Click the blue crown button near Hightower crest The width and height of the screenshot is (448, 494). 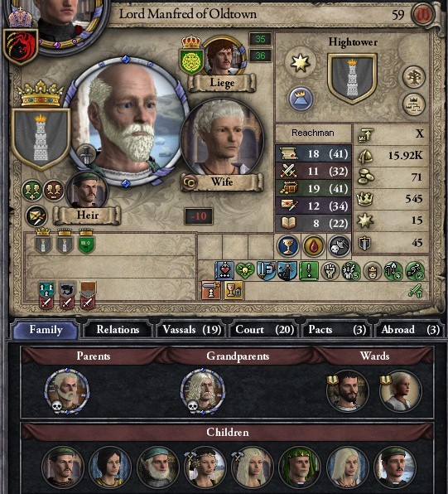[x=301, y=99]
